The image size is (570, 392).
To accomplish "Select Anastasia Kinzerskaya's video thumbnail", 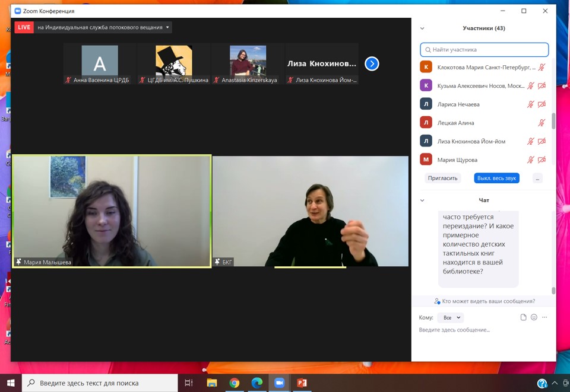I will point(248,64).
